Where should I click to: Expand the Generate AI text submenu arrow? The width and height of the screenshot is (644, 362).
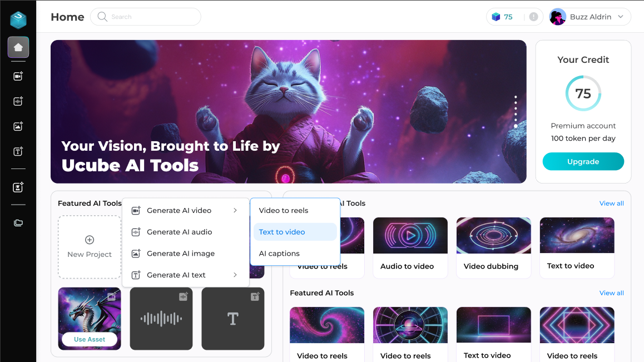tap(235, 275)
